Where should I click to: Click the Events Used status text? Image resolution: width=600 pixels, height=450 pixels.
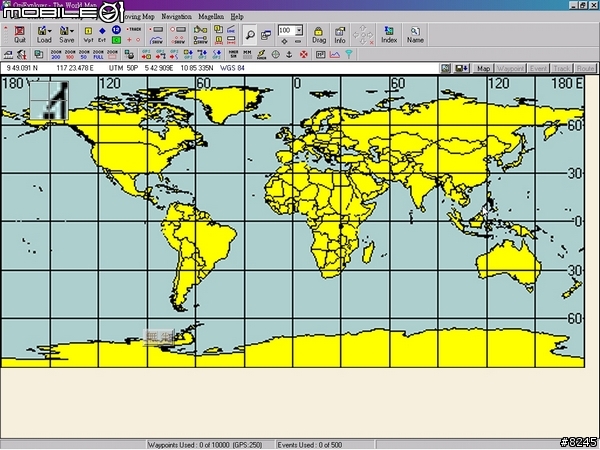[x=310, y=445]
